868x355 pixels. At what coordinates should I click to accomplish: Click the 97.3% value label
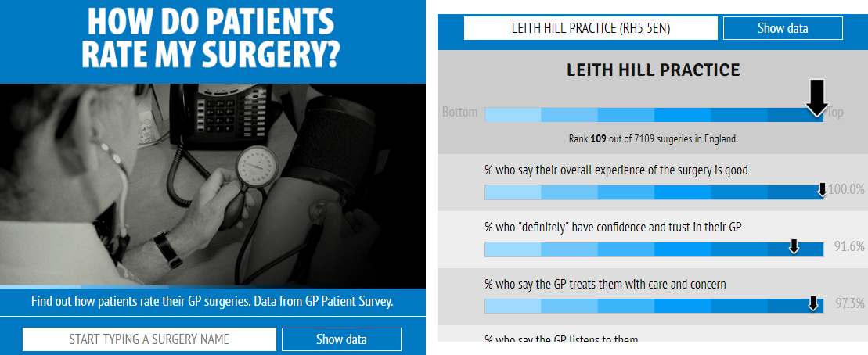coord(849,303)
